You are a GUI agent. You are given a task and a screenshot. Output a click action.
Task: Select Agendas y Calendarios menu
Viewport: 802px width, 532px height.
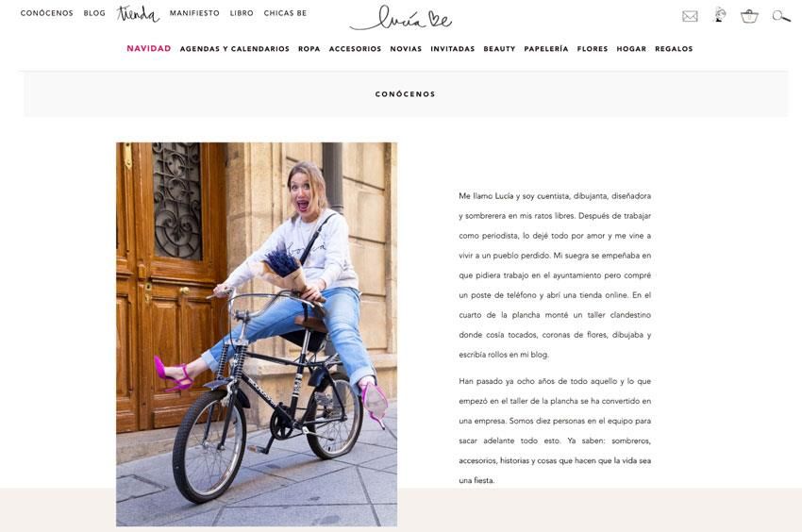coord(235,49)
